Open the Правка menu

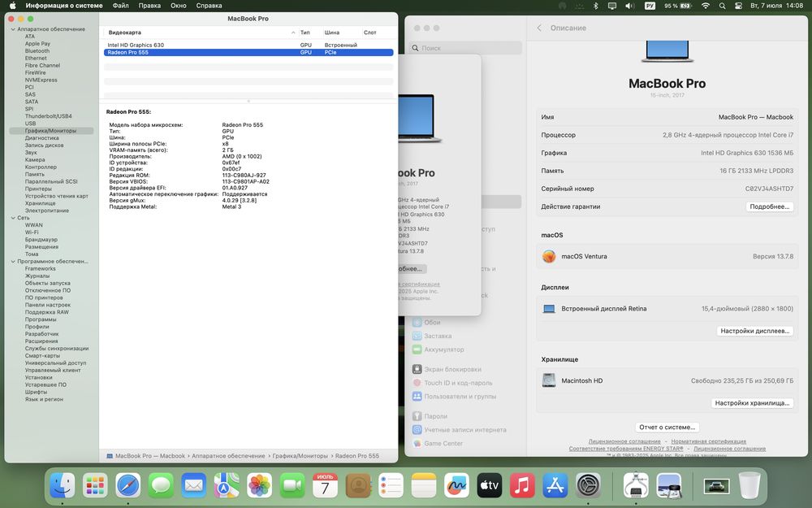point(149,6)
